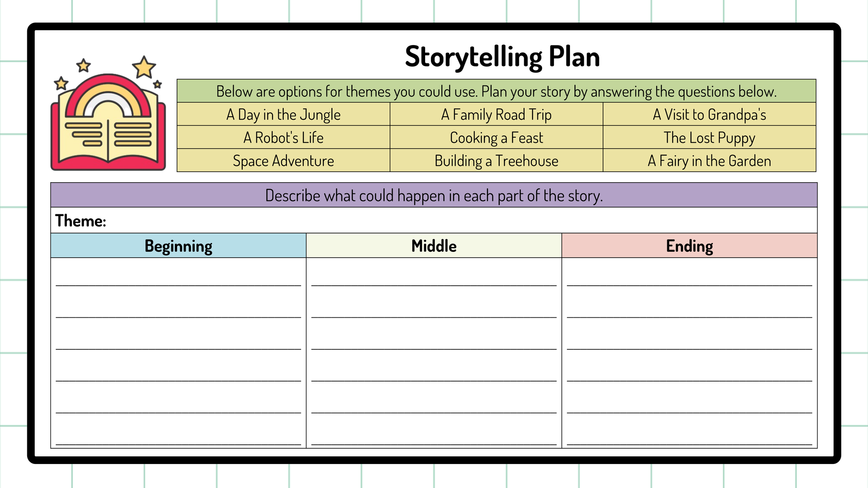The image size is (868, 488).
Task: Select the "Space Adventure" theme cell
Action: (283, 161)
